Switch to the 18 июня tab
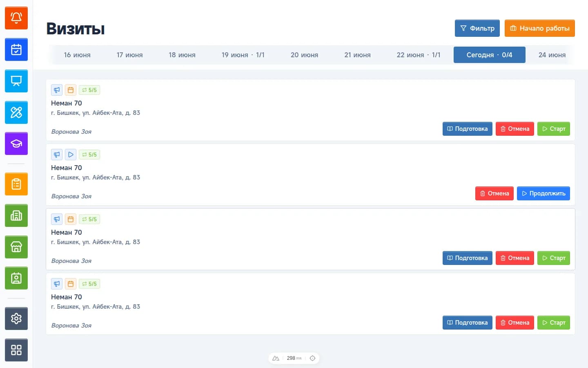 182,55
